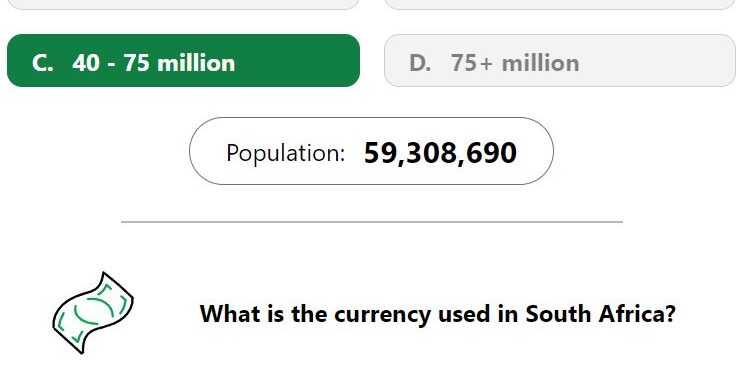Click the "75+ million" answer text
Viewport: 745px width, 375px height.
pyautogui.click(x=515, y=63)
